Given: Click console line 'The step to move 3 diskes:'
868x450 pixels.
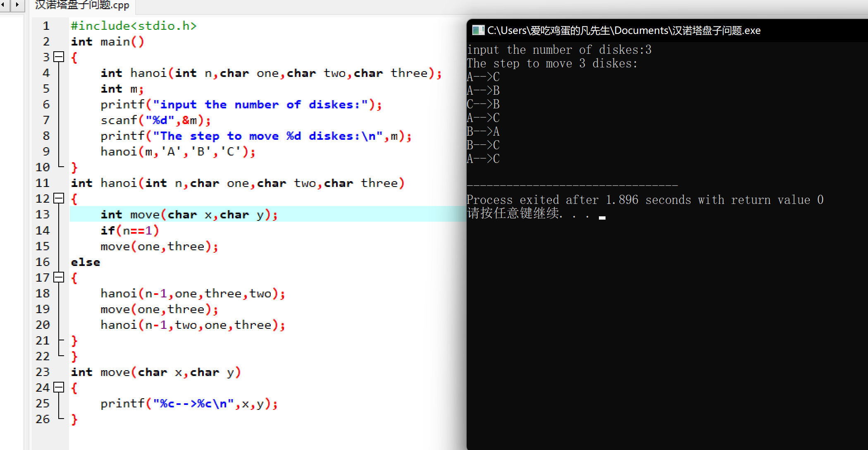Looking at the screenshot, I should [x=553, y=64].
